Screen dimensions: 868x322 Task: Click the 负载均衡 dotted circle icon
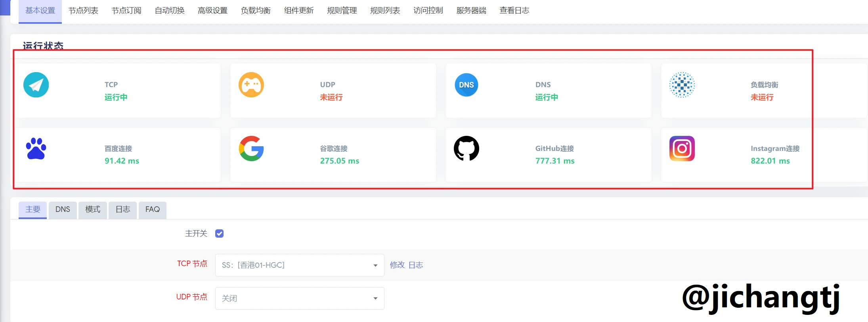click(682, 85)
